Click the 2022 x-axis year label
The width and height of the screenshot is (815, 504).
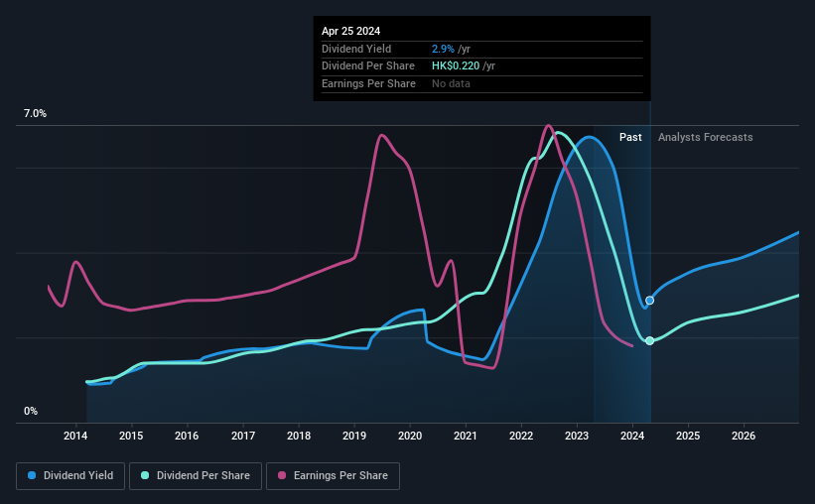click(521, 436)
